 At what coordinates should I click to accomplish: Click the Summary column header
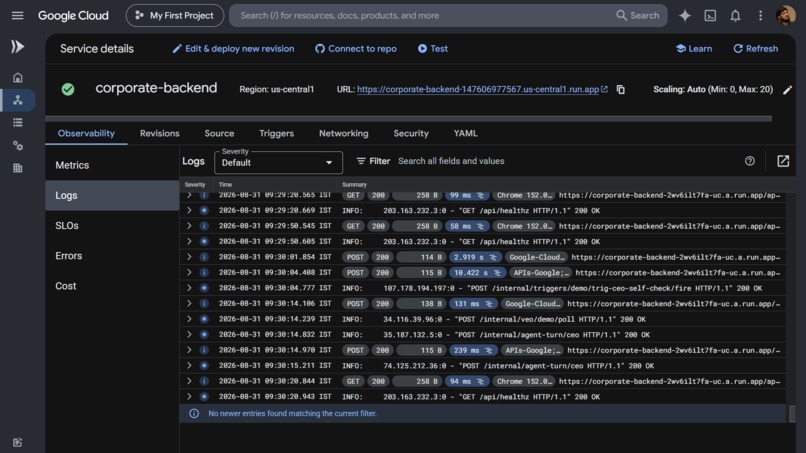(354, 185)
